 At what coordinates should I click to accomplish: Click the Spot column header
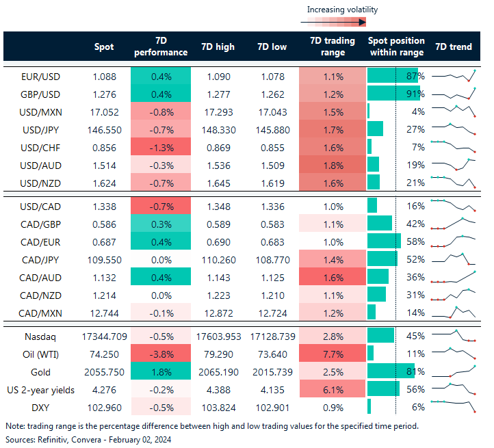104,47
